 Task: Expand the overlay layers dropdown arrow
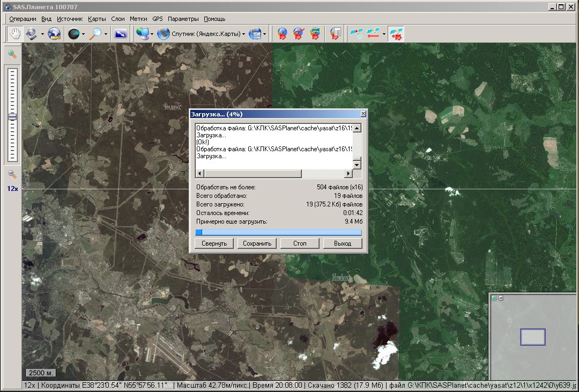click(x=264, y=34)
